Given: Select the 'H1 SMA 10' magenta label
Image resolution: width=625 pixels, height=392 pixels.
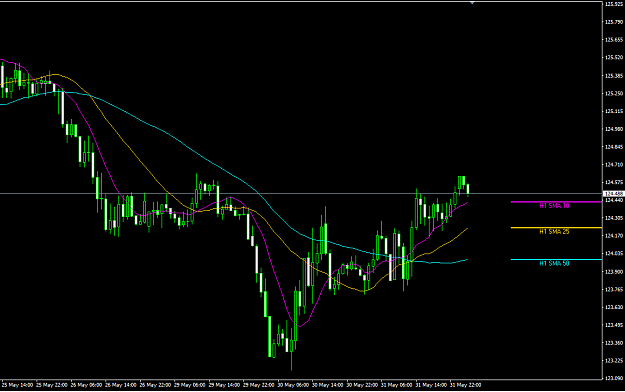Looking at the screenshot, I should [554, 206].
